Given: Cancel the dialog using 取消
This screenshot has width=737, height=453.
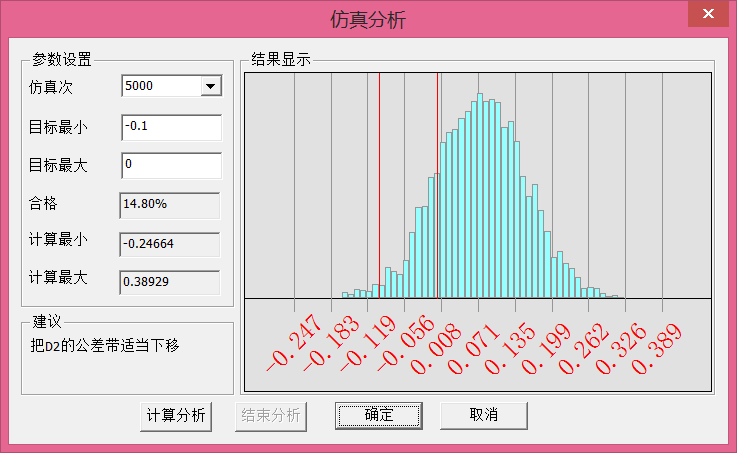Looking at the screenshot, I should click(483, 415).
